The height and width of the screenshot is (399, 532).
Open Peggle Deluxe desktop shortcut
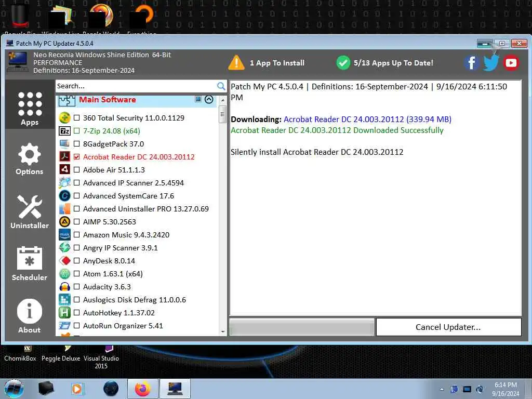pyautogui.click(x=61, y=354)
